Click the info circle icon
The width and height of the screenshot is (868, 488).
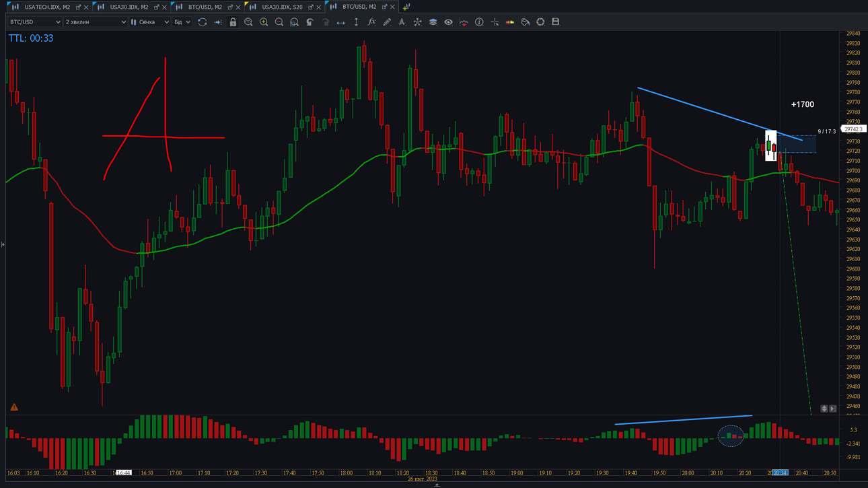(479, 22)
